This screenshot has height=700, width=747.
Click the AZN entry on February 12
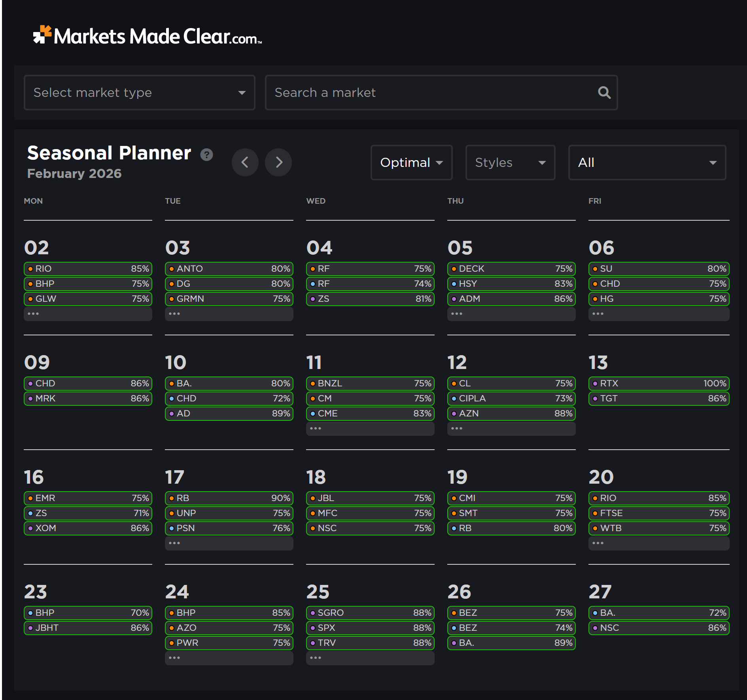point(511,413)
